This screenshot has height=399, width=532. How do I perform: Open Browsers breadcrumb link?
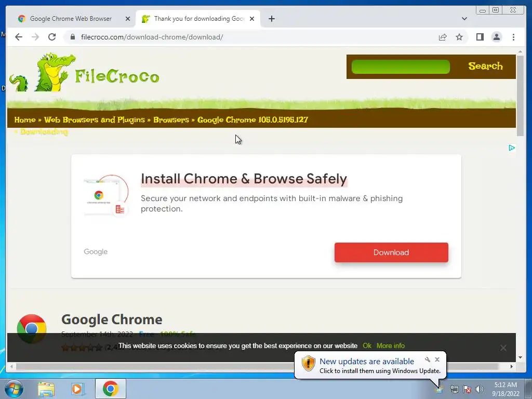[x=171, y=120]
